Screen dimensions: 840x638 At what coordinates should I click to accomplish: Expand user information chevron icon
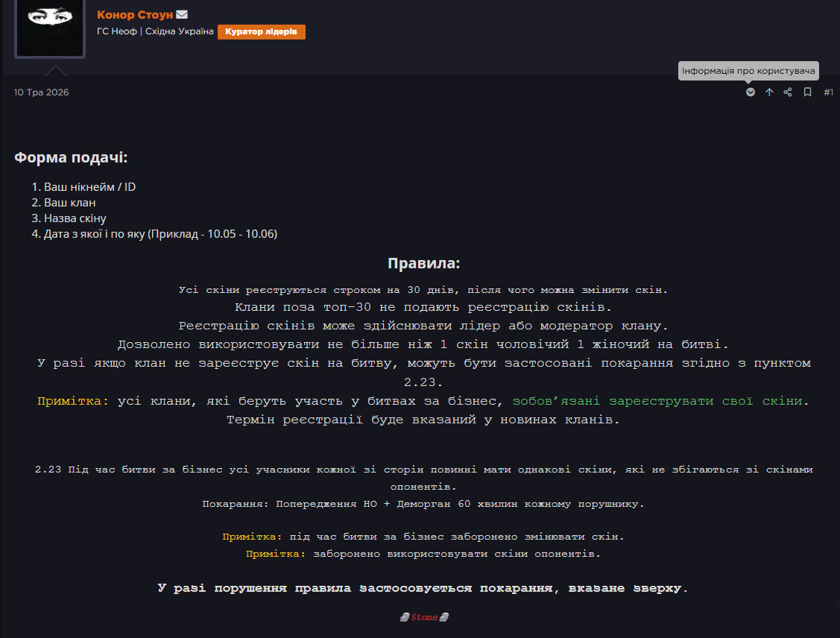point(751,92)
